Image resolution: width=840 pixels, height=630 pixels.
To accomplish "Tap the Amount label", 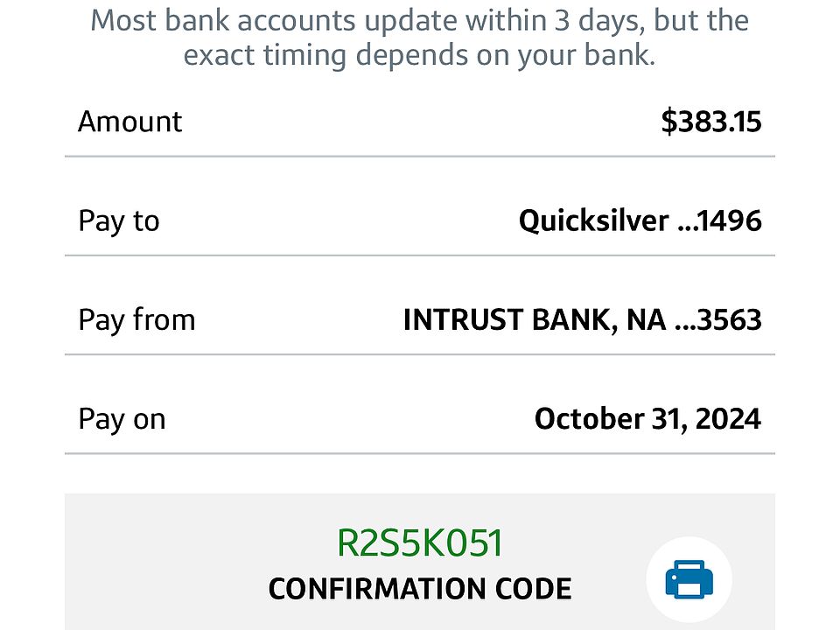I will tap(129, 121).
